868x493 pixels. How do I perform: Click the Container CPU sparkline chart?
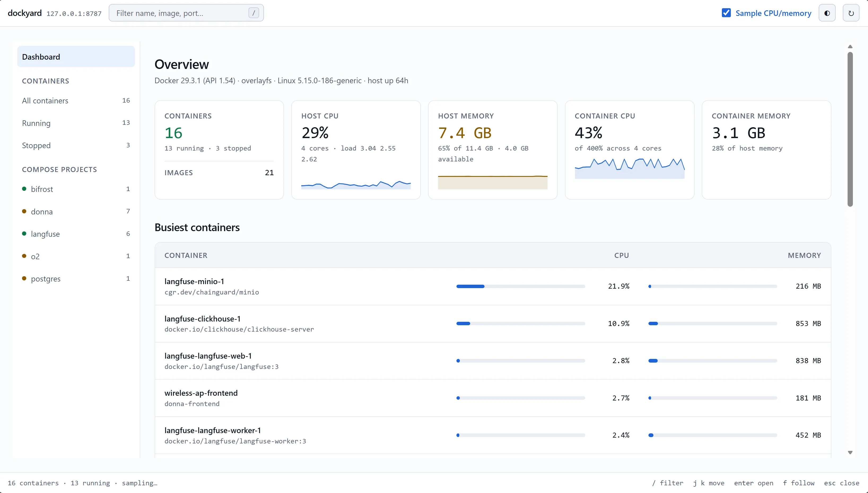click(x=630, y=168)
